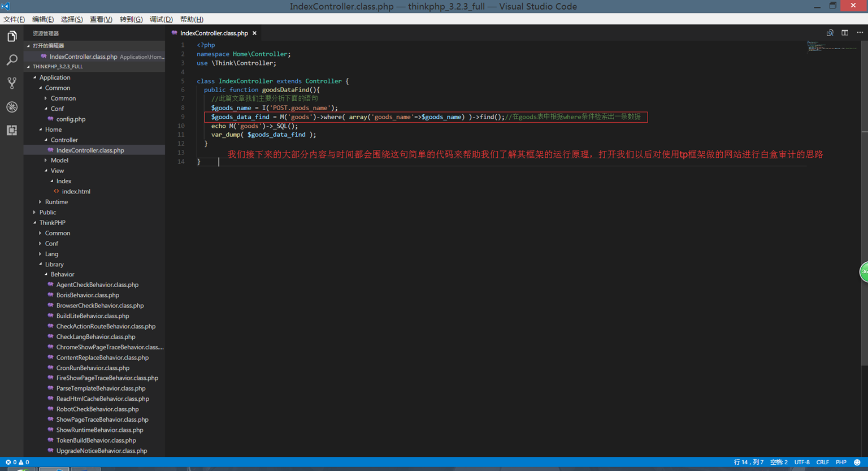Close the IndexController.class.php tab
The width and height of the screenshot is (868, 471).
click(254, 33)
